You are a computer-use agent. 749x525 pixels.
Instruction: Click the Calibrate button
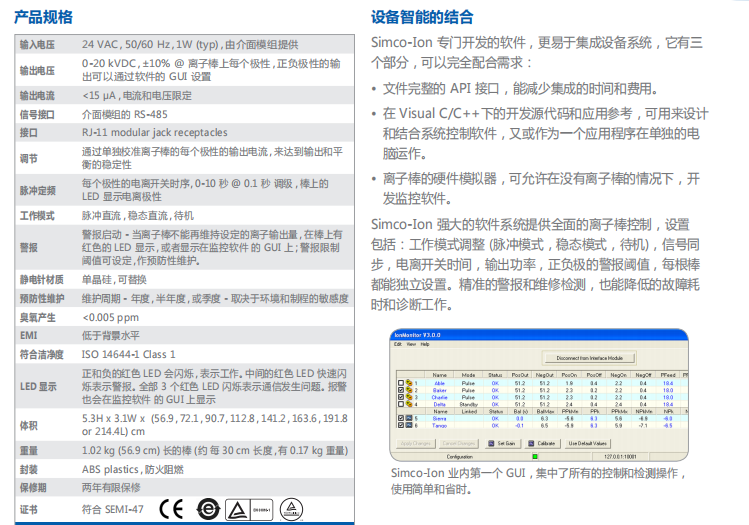543,443
